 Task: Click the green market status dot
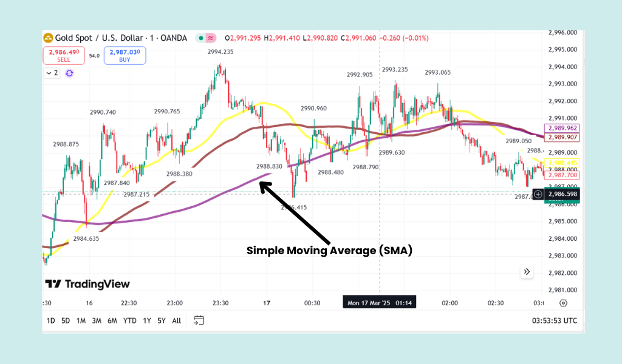(200, 38)
